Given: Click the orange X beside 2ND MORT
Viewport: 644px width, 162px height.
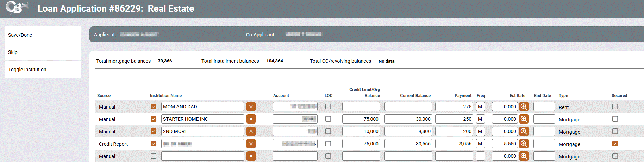Looking at the screenshot, I should 251,131.
